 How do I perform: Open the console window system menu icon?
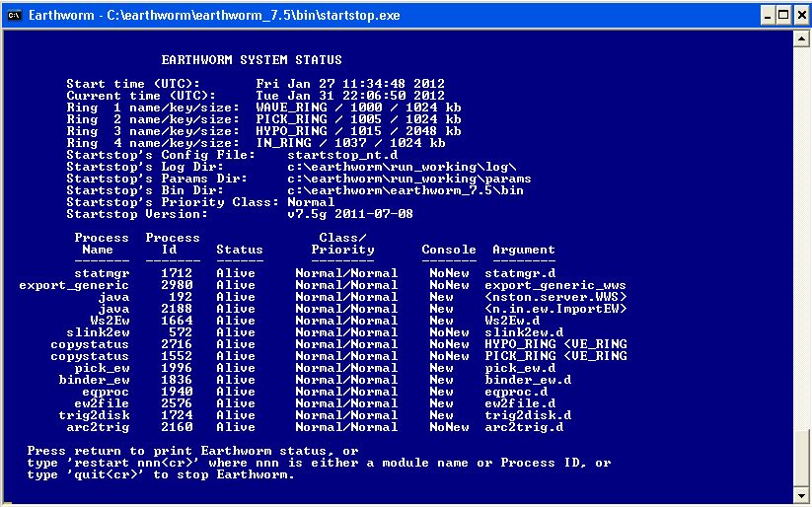point(14,15)
